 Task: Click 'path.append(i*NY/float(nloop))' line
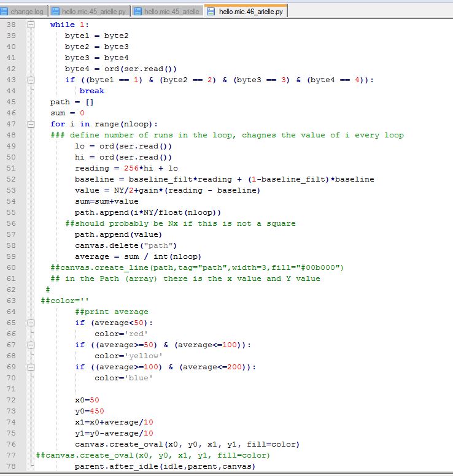pyautogui.click(x=148, y=212)
